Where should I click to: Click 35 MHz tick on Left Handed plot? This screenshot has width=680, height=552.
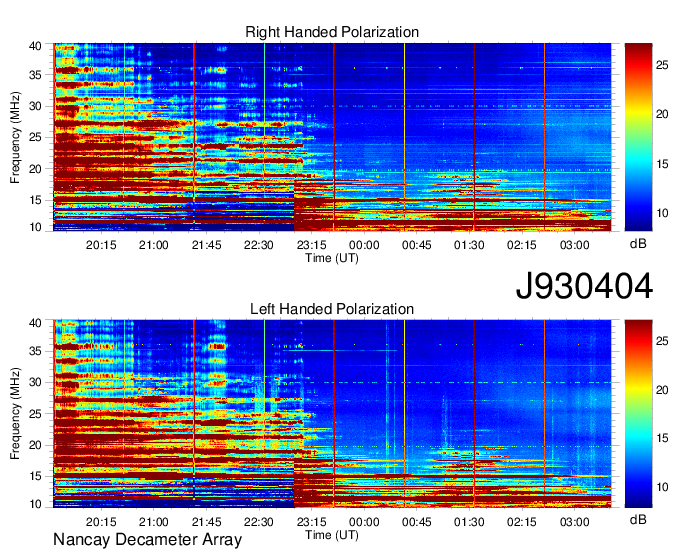tap(35, 351)
